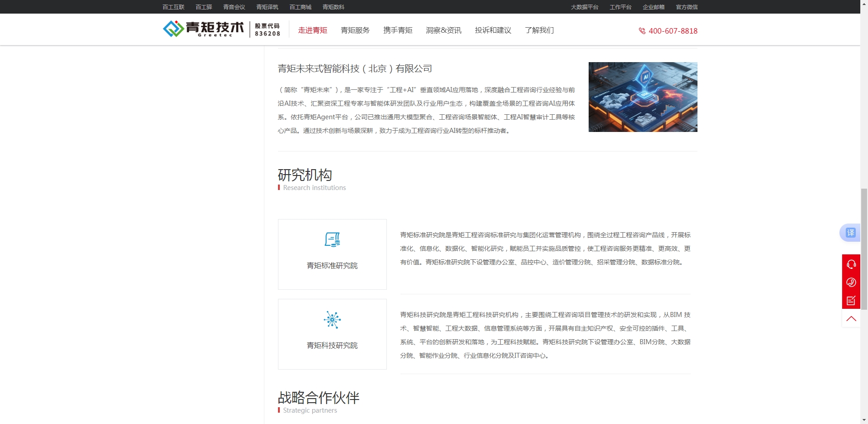Open the red feedback form icon
This screenshot has width=868, height=424.
[851, 300]
